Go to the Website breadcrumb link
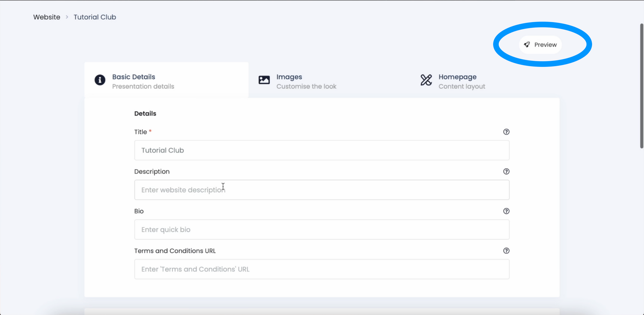The width and height of the screenshot is (644, 315). (47, 17)
